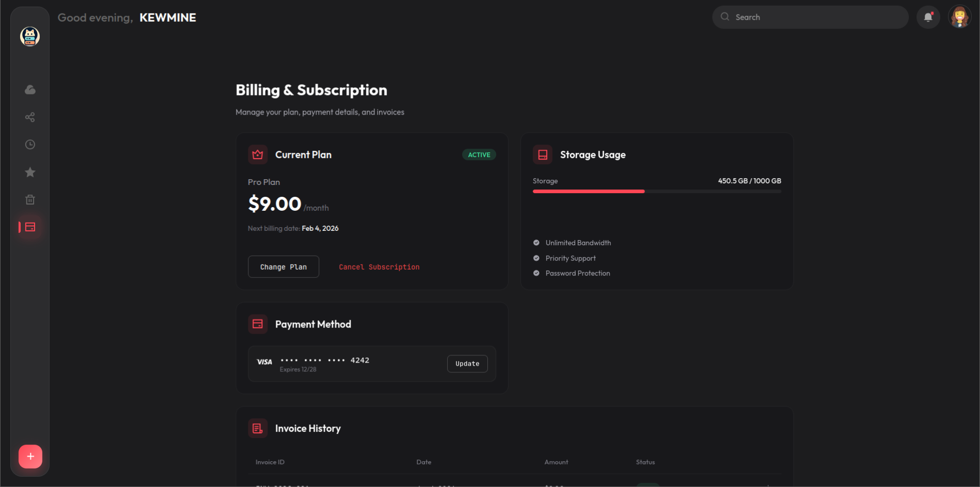980x487 pixels.
Task: Open the app logo at sidebar top
Action: (x=30, y=36)
